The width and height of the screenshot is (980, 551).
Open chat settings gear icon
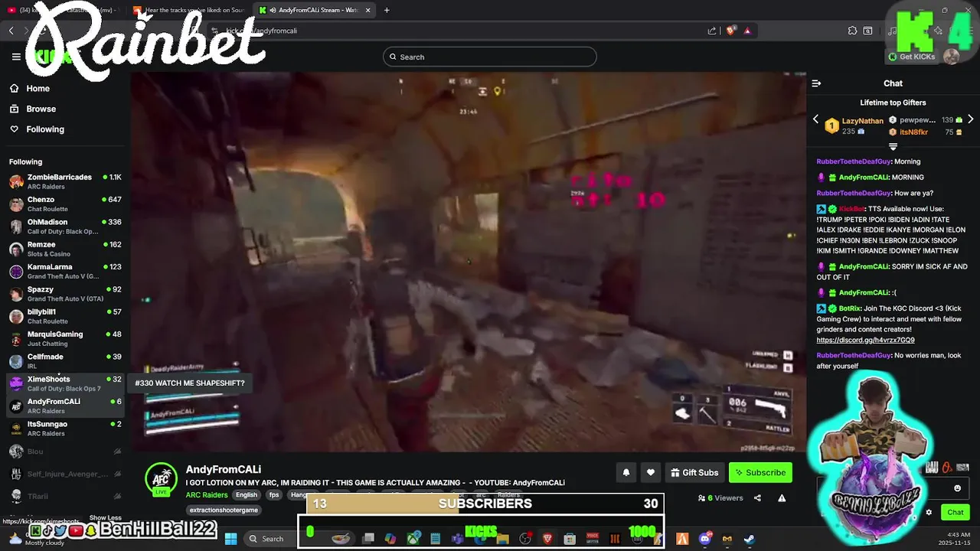[929, 513]
